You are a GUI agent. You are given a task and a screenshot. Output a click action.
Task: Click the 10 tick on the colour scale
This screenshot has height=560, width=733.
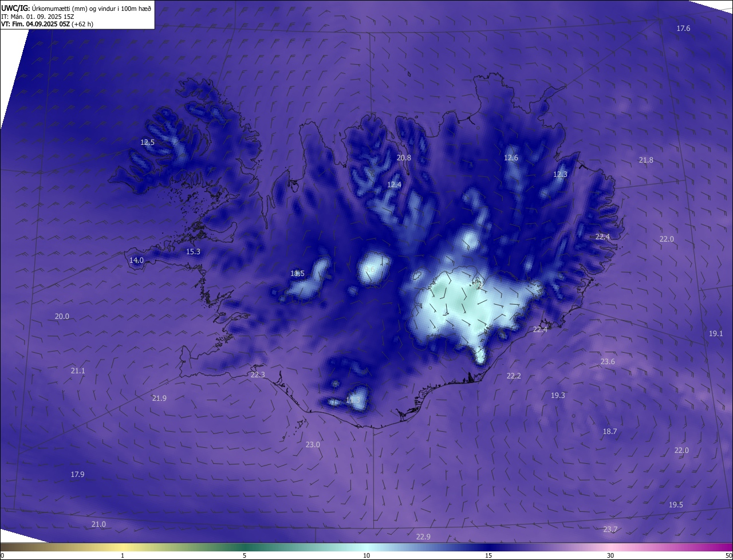(x=366, y=556)
